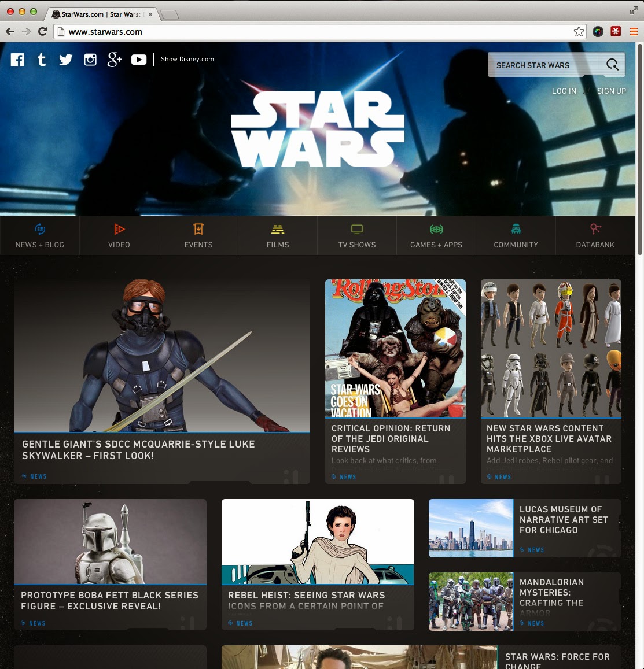Open the Google Plus icon
The height and width of the screenshot is (669, 644).
(115, 60)
